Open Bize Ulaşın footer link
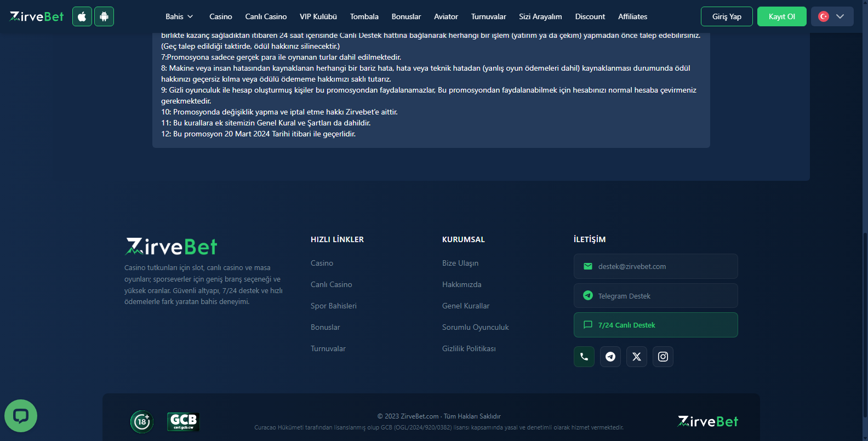 (x=460, y=263)
